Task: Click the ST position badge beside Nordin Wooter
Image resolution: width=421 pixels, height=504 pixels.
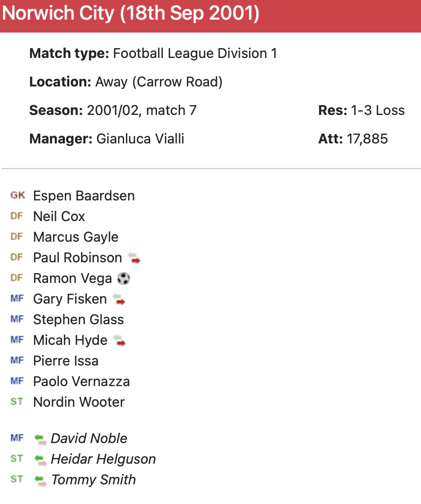Action: pos(17,402)
